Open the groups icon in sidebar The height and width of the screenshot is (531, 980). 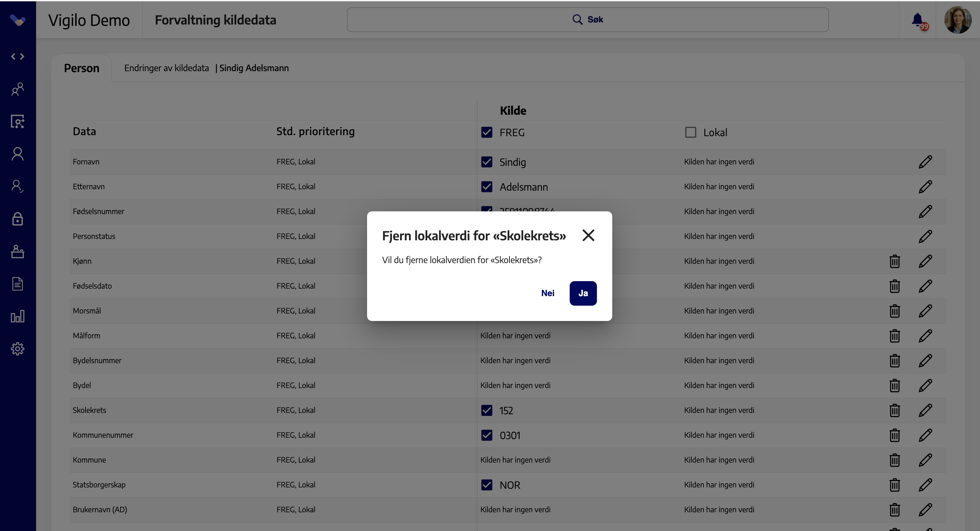(17, 89)
